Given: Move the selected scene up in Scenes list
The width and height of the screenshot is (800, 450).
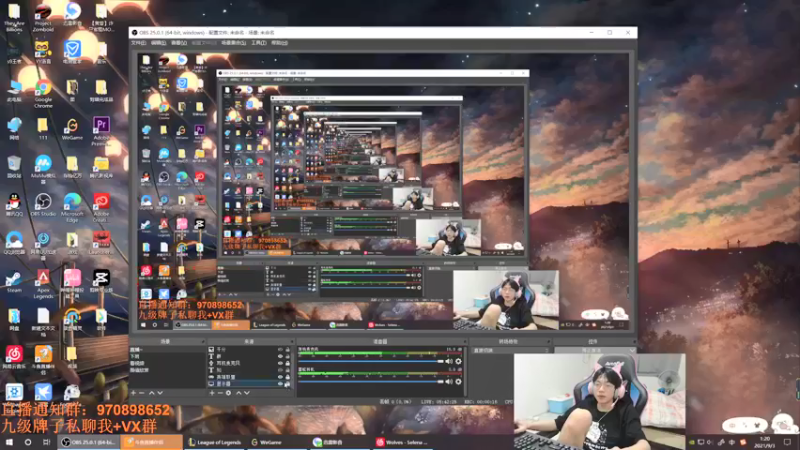Looking at the screenshot, I should pos(152,393).
